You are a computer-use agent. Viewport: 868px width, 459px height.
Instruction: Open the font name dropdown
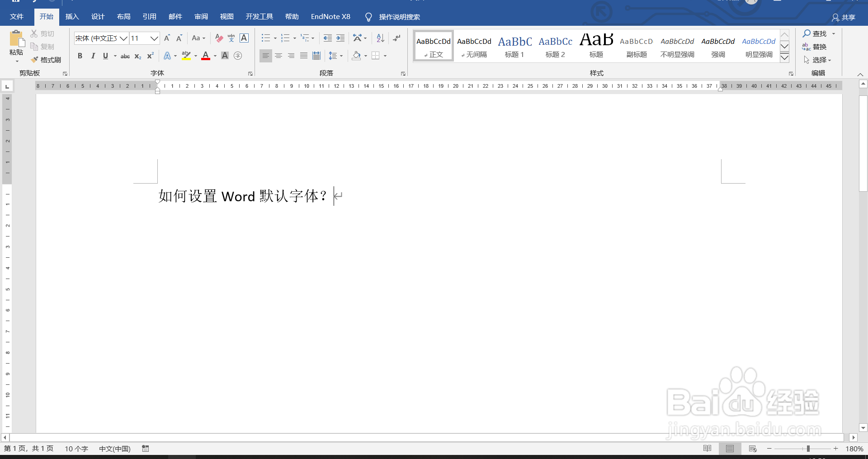coord(123,38)
